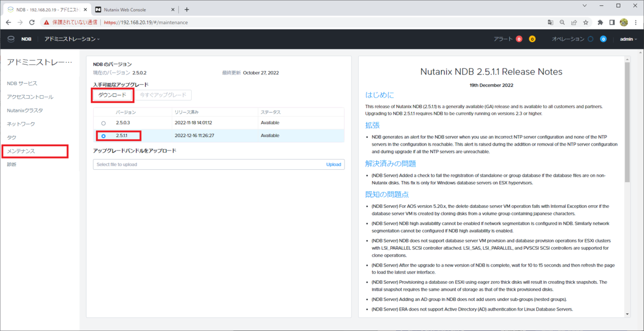Click the scrollbar down arrow of release notes
The width and height of the screenshot is (644, 331).
coord(628,313)
